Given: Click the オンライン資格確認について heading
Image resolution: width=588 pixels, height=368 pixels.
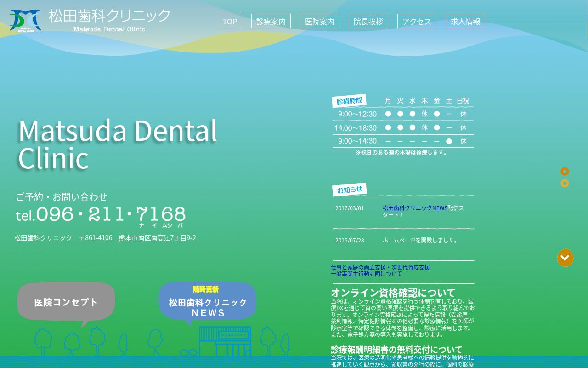Looking at the screenshot, I should (x=393, y=293).
